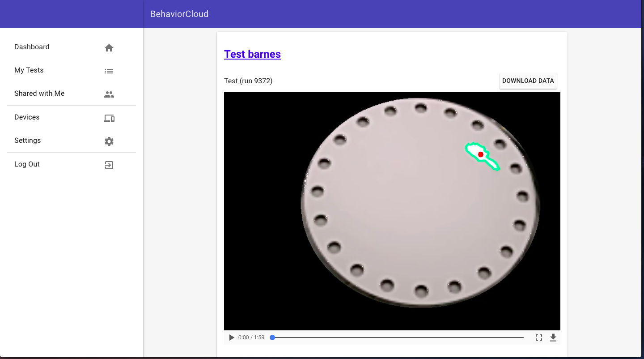Viewport: 644px width, 359px height.
Task: Enter fullscreen mode on the video
Action: [539, 338]
